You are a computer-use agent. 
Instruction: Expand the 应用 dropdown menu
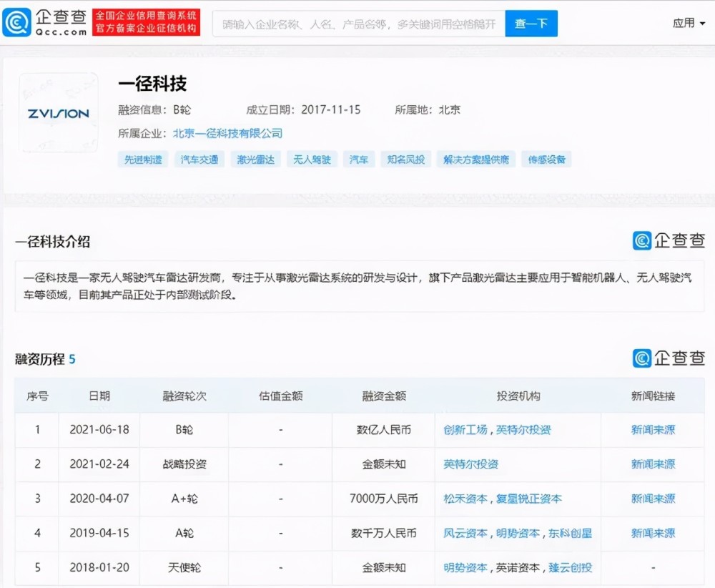[x=688, y=23]
